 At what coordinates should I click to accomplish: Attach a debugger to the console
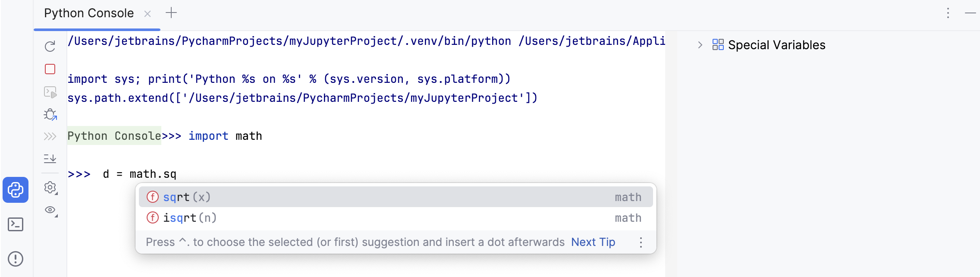50,115
